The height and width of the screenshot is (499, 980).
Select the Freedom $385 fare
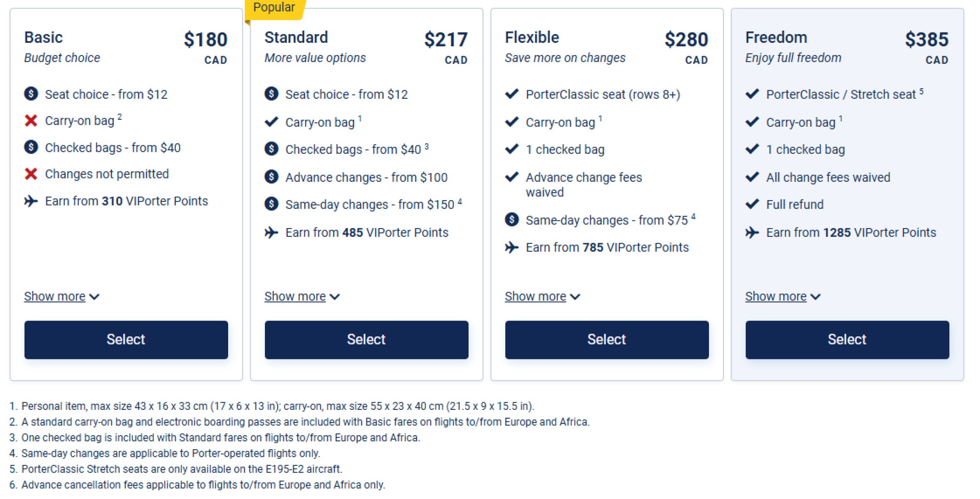point(847,339)
